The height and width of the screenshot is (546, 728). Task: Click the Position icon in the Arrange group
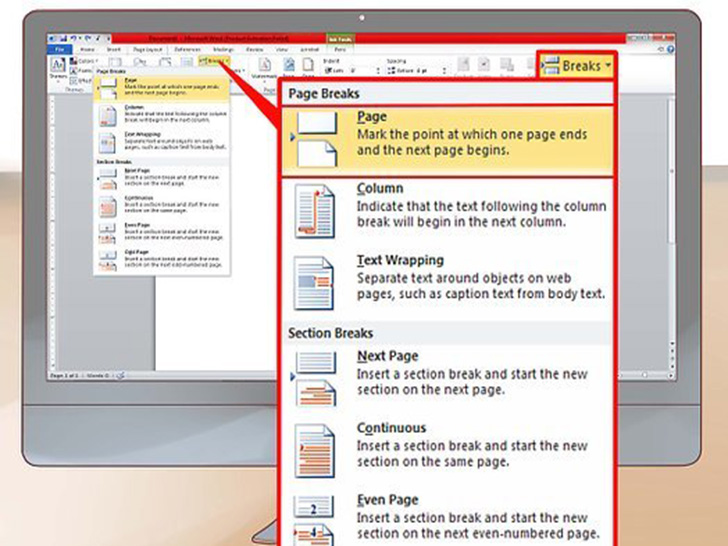click(463, 65)
